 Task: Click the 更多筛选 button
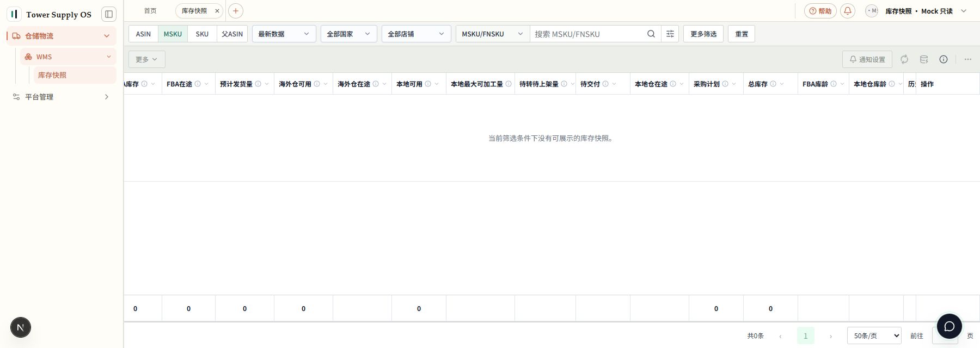point(703,34)
